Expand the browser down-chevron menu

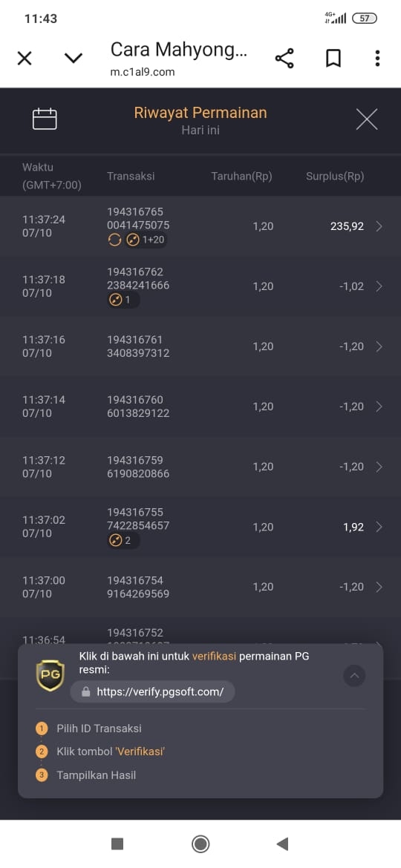tap(73, 58)
